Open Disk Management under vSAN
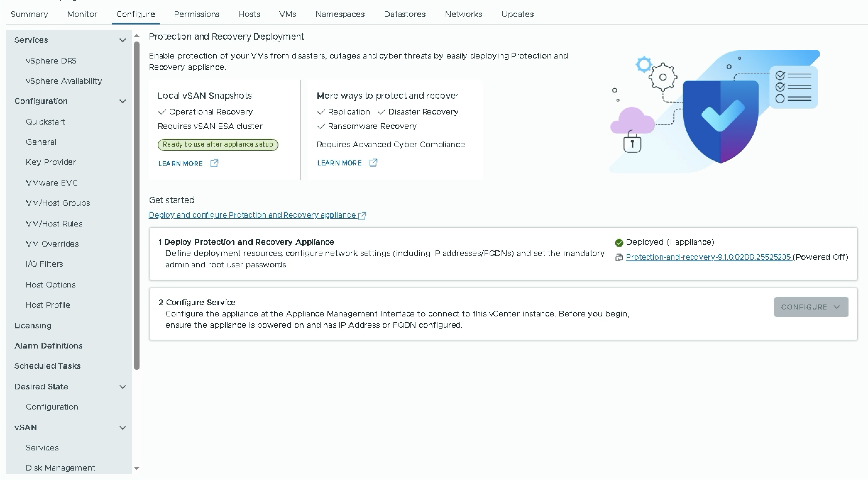 pos(60,468)
